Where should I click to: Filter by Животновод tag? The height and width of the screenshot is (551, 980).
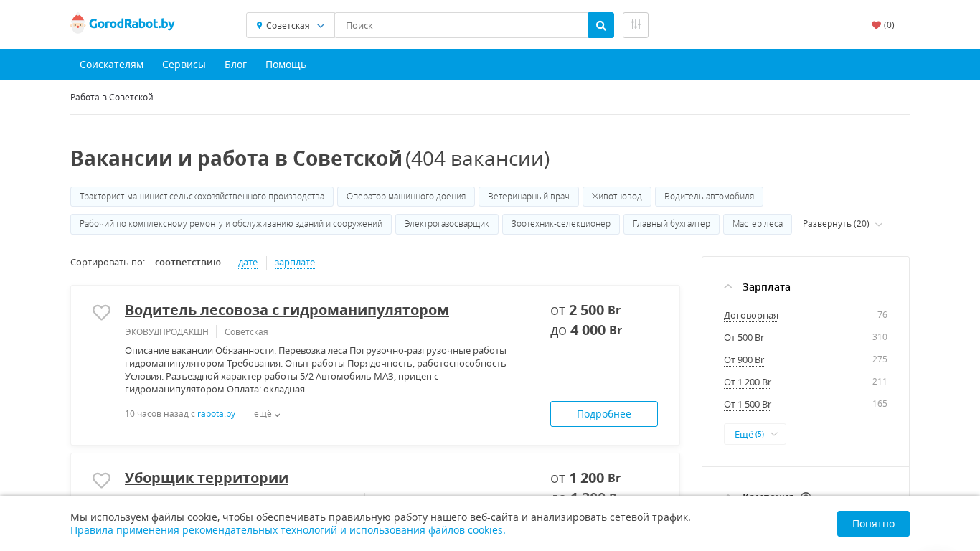pyautogui.click(x=617, y=197)
